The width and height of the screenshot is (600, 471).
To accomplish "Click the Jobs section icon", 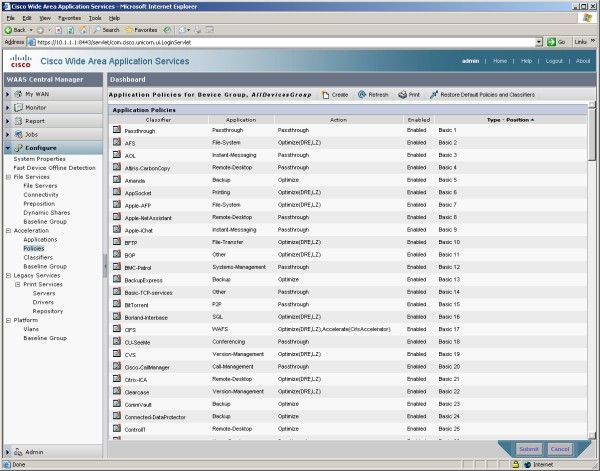I will (x=18, y=134).
